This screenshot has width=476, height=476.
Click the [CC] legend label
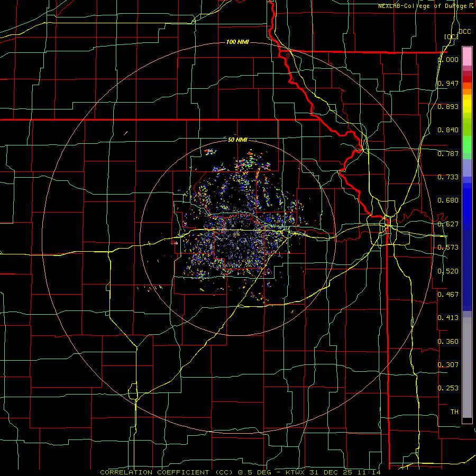coord(451,36)
